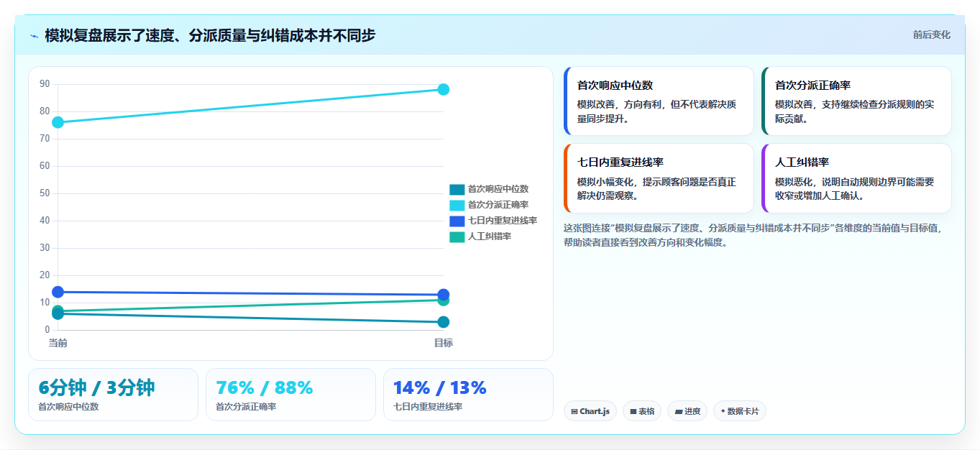Select the blue data point at 目标 near 13
Screen dimensions: 980x450
(444, 295)
